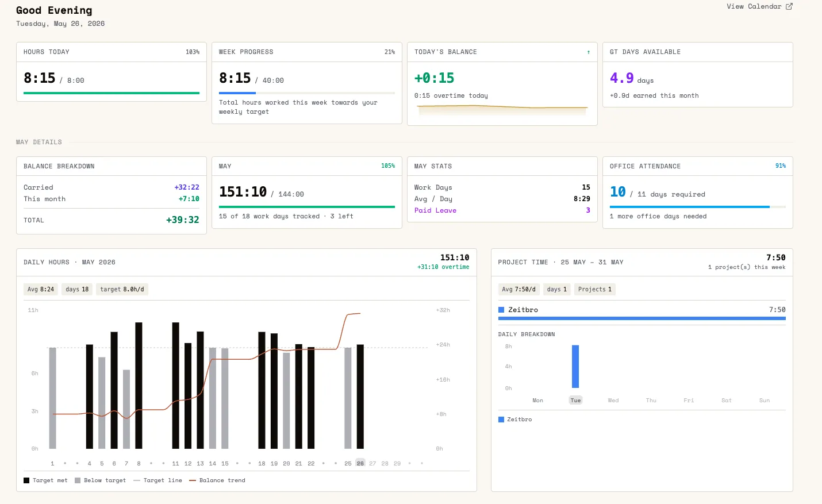The height and width of the screenshot is (504, 822).
Task: Click the gray bar for day 15
Action: (225, 398)
